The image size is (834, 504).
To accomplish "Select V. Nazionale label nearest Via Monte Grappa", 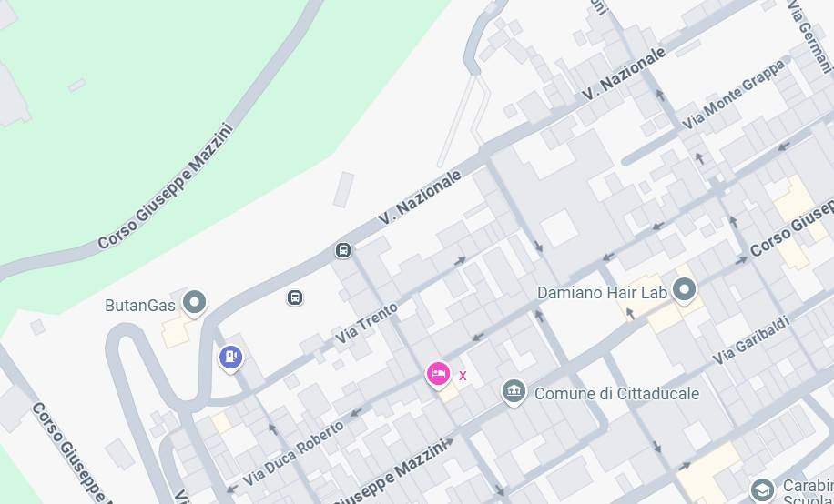I will pos(624,74).
